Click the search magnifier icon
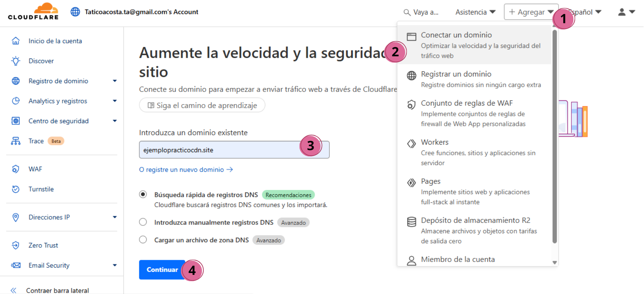Viewport: 644px width, 294px height. [407, 13]
